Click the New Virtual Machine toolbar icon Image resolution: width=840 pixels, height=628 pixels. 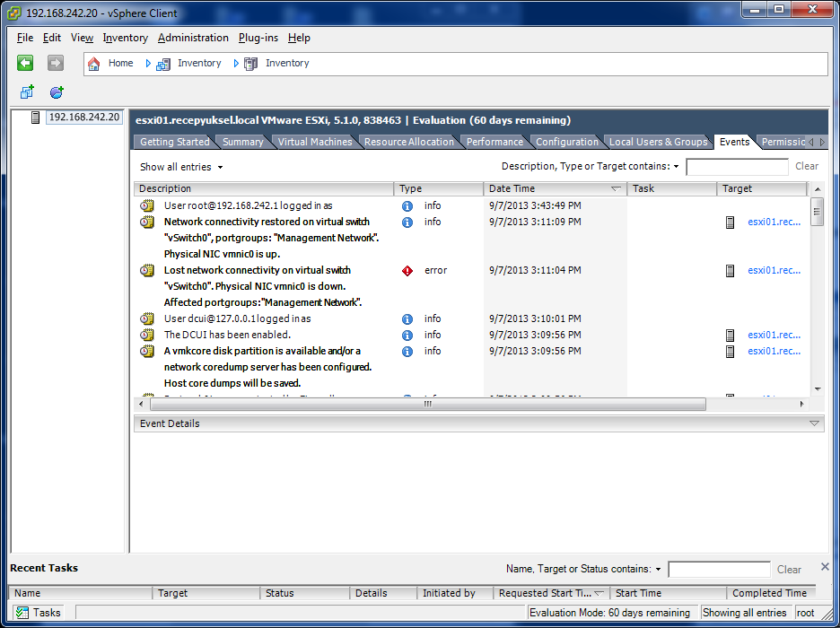27,92
